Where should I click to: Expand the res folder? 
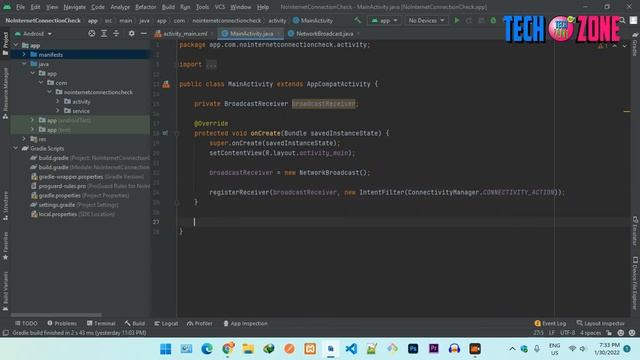pos(24,139)
